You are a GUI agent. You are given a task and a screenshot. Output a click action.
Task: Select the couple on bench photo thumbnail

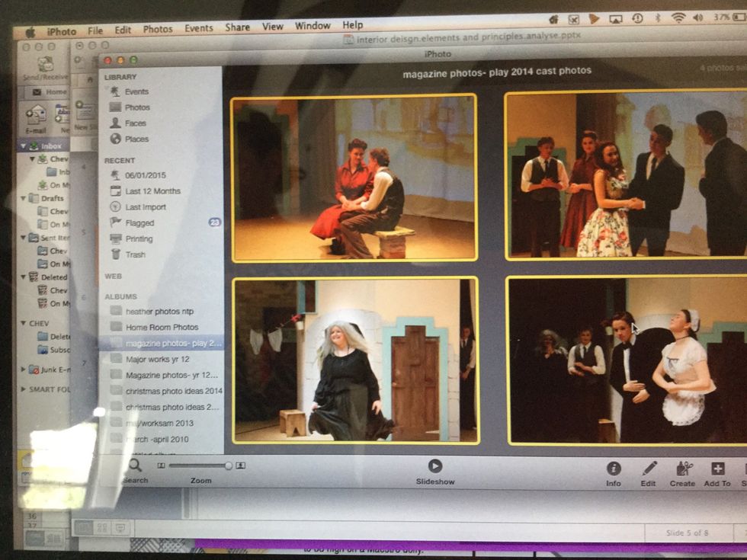pyautogui.click(x=354, y=178)
